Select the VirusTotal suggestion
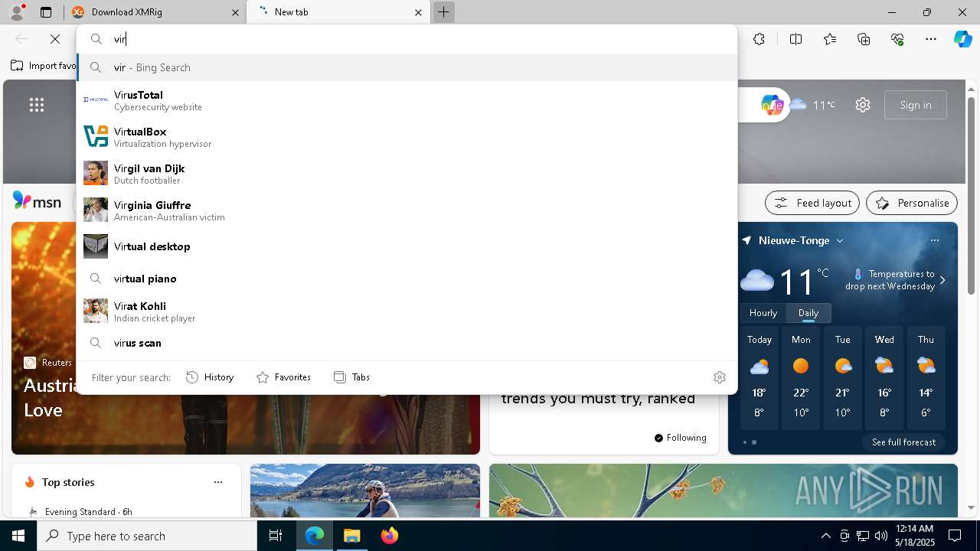Image resolution: width=980 pixels, height=551 pixels. click(x=407, y=100)
